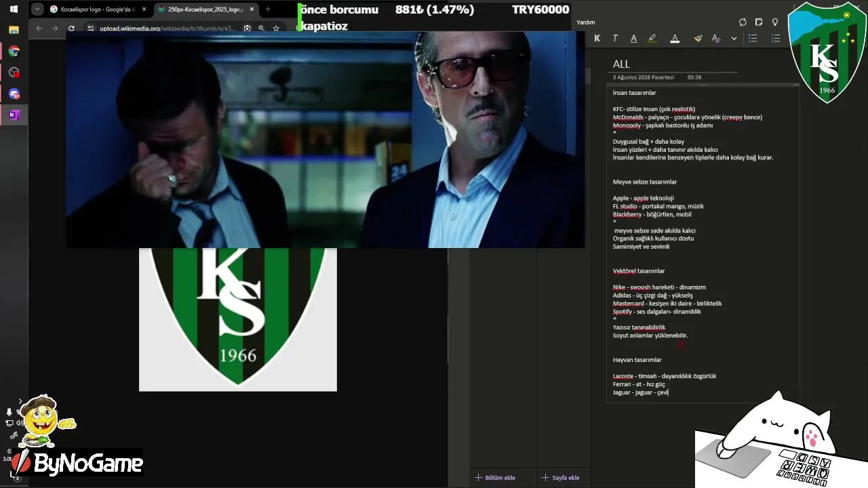
Task: Click the Hayvan tasarımlar heading
Action: 637,360
